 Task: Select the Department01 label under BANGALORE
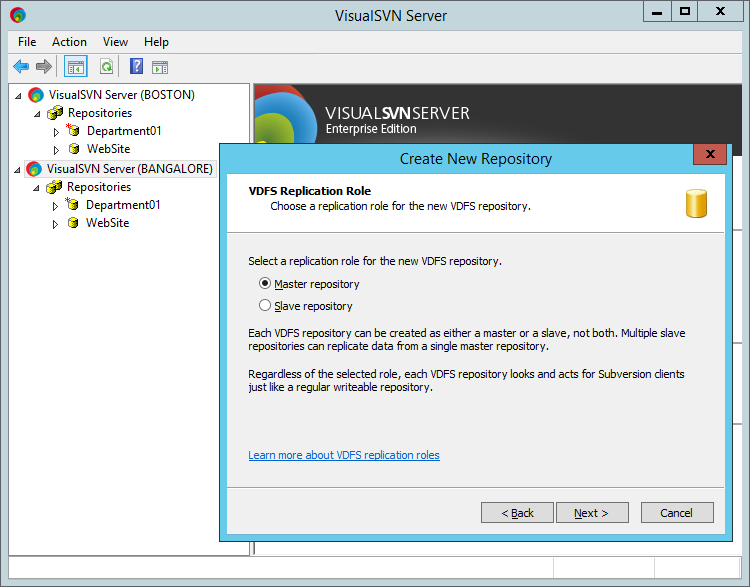coord(123,205)
